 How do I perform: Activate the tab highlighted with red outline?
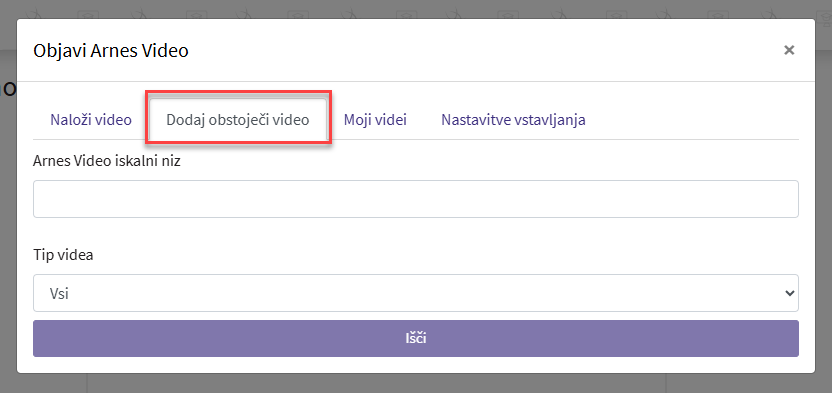click(x=238, y=120)
